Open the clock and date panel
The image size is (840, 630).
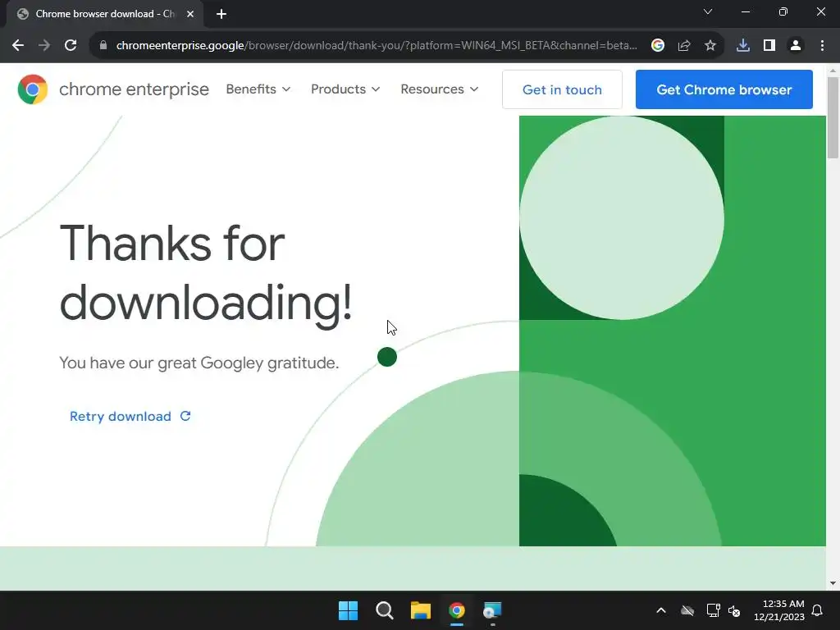(779, 610)
